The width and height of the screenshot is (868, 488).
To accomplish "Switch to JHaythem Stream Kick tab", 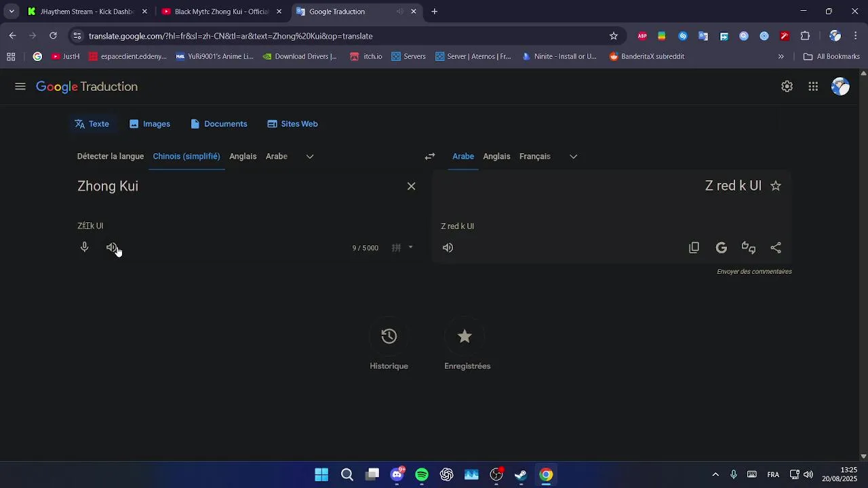I will 87,12.
